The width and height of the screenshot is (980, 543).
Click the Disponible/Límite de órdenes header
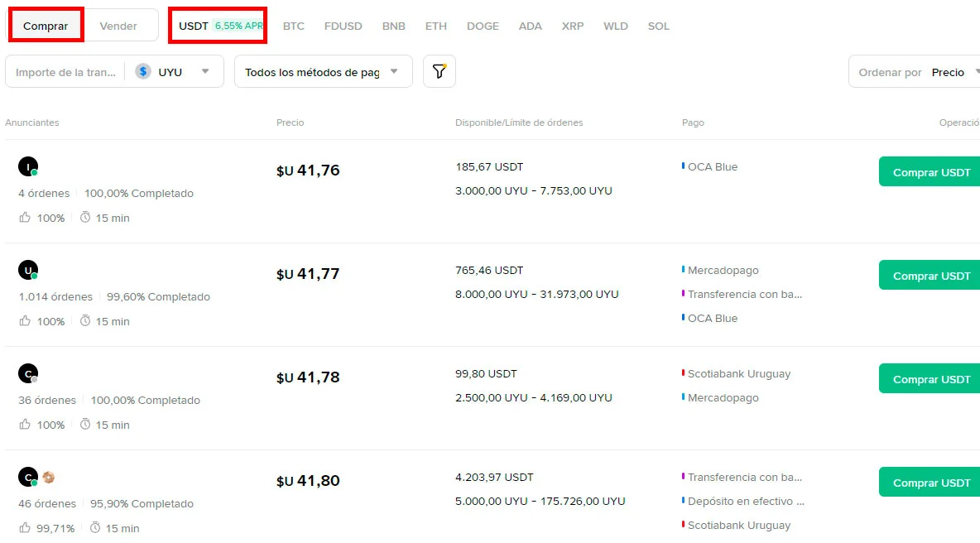[x=519, y=123]
